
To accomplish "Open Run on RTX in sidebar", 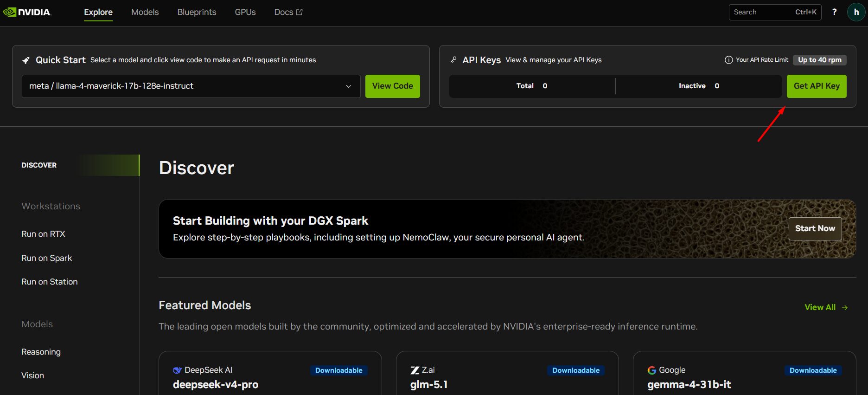I will click(x=43, y=234).
